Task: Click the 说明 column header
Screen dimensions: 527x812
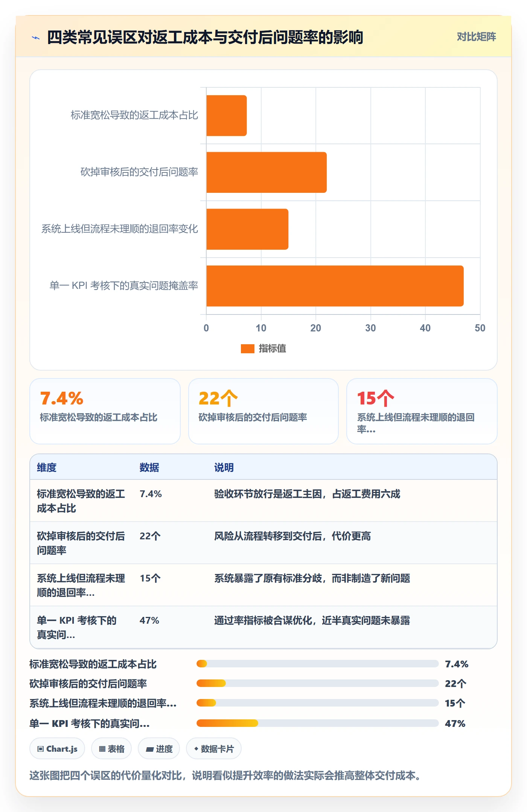Action: [x=224, y=467]
